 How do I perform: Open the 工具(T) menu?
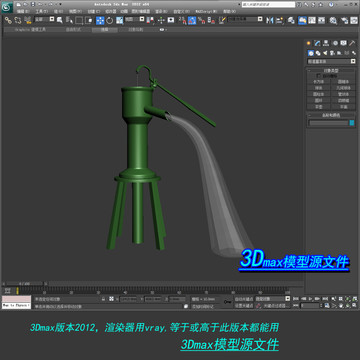[x=42, y=11]
